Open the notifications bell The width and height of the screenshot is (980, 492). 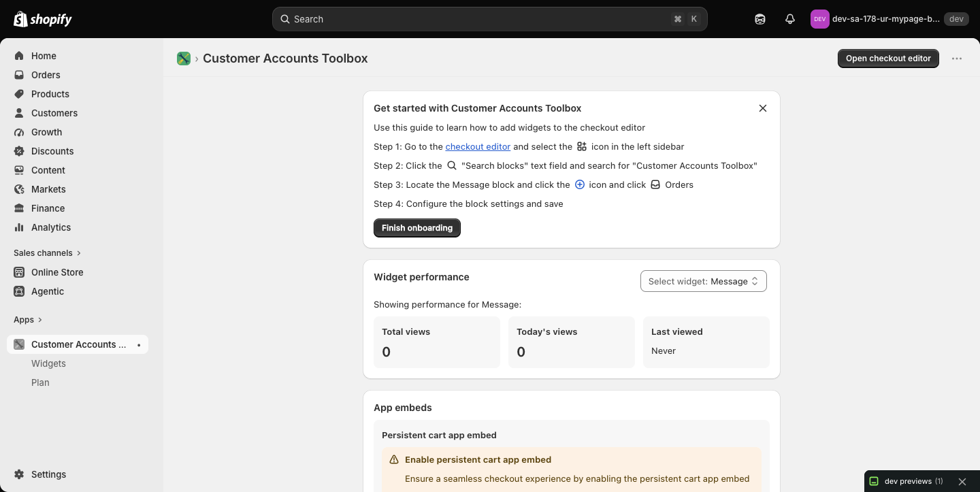coord(790,19)
